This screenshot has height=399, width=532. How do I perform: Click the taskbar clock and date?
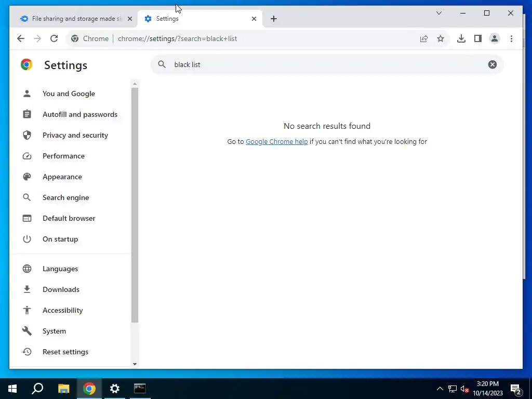point(488,389)
